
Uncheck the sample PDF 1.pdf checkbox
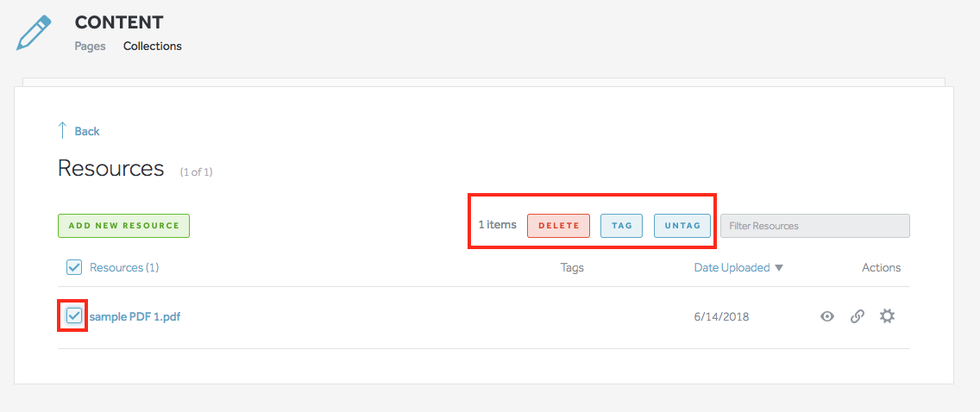(74, 316)
